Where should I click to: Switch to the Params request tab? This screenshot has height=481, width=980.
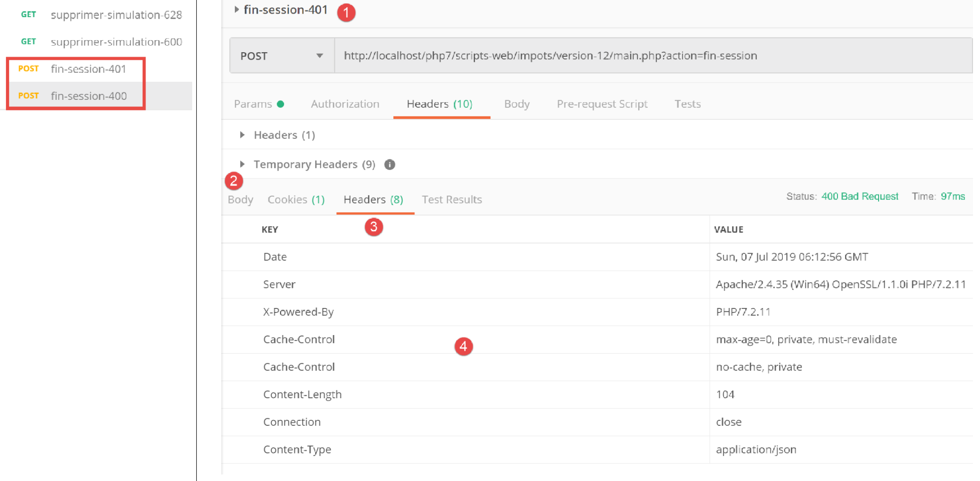point(253,104)
